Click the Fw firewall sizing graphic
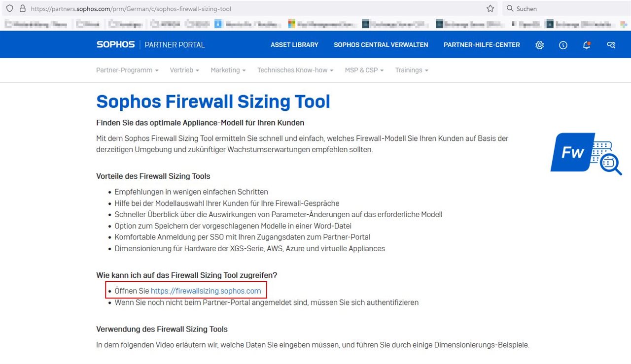 [x=586, y=154]
